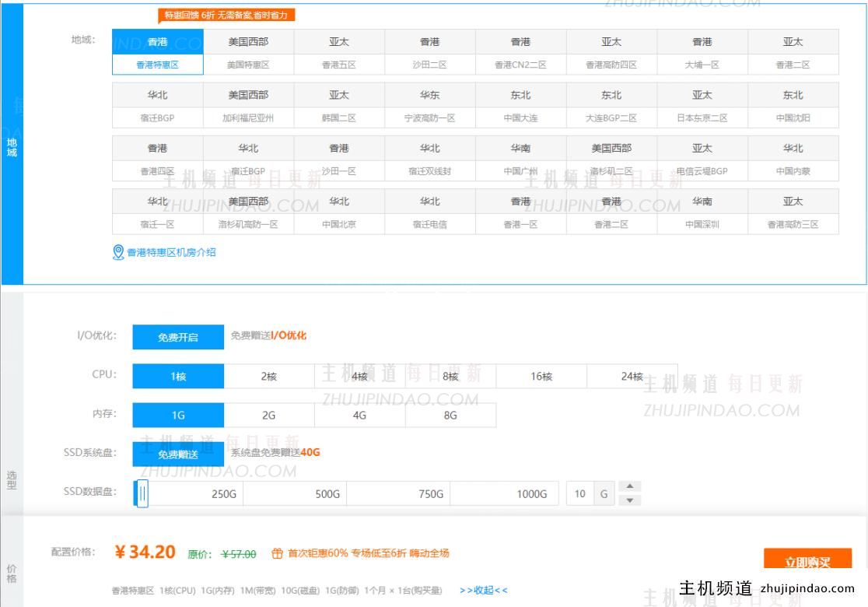Select the 香港高防三区 region tile

(793, 212)
